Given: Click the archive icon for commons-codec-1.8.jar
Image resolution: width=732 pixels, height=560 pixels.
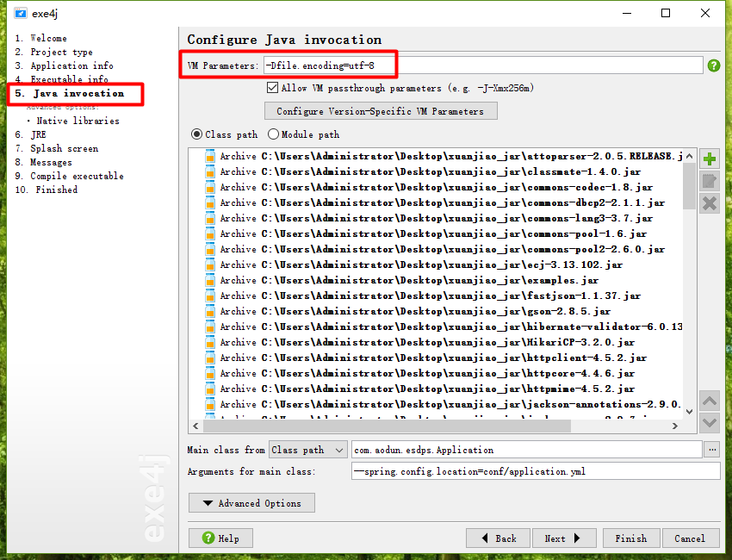Looking at the screenshot, I should tap(210, 187).
